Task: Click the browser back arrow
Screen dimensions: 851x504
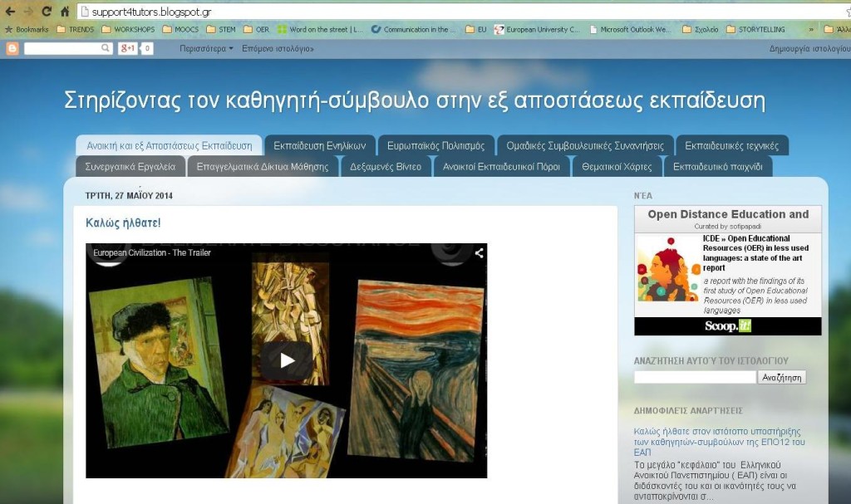Action: (x=10, y=11)
